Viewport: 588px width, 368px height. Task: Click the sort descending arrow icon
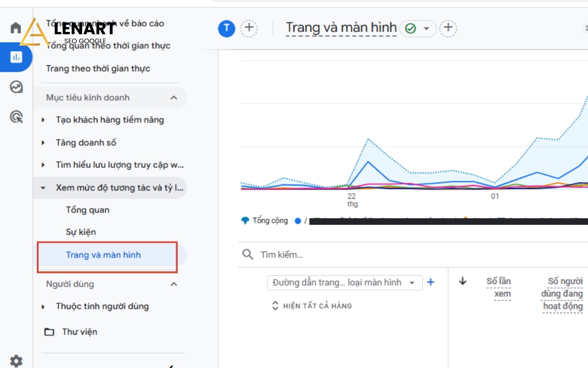coord(463,281)
